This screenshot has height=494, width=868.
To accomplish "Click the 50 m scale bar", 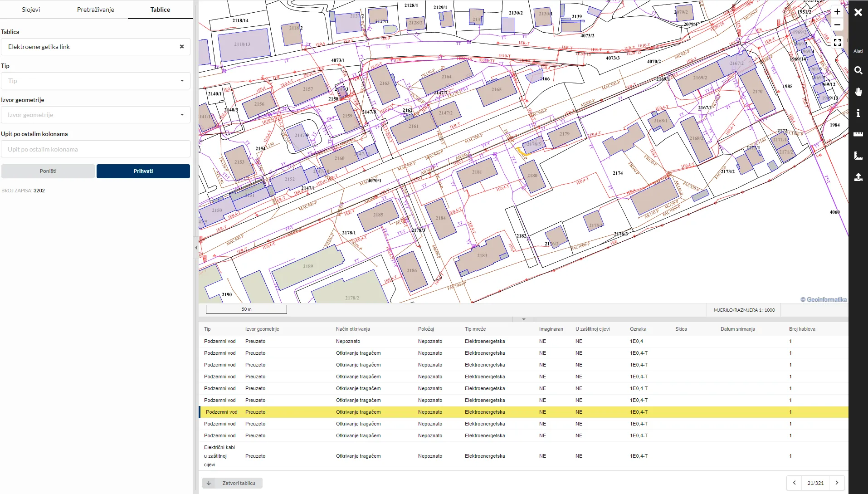I will [246, 309].
